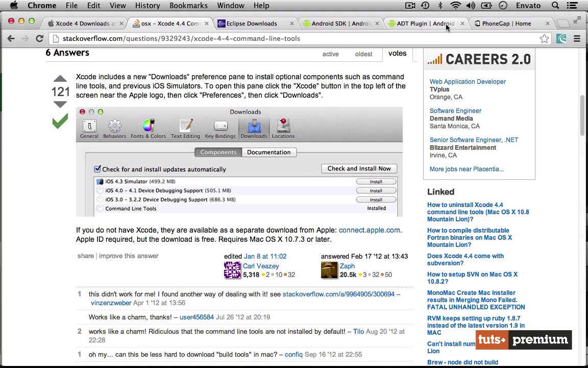Select the Components segment in image
Screen dimensions: 588x368
point(218,152)
